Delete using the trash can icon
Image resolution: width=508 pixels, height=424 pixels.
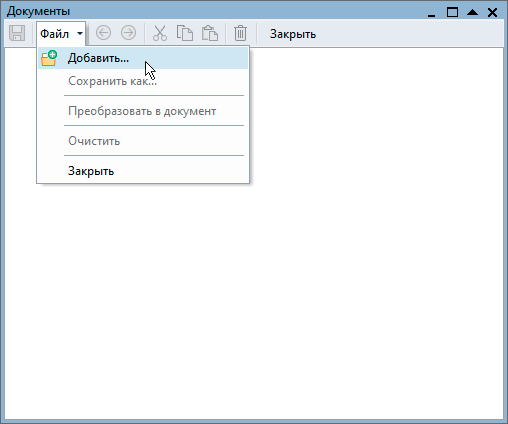pos(240,33)
